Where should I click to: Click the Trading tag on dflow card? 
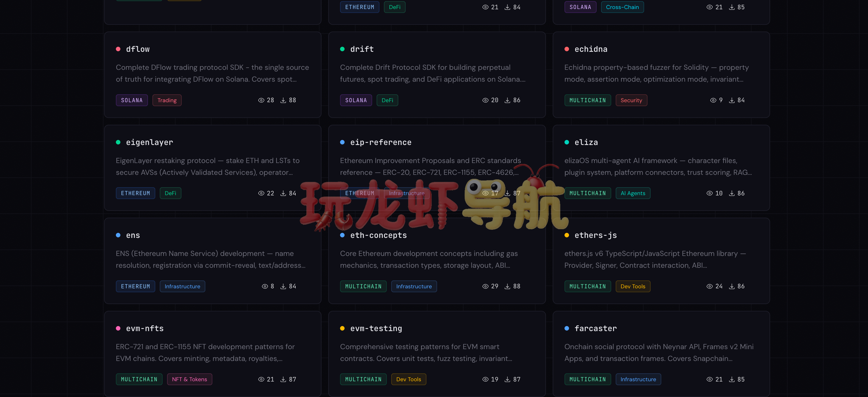click(167, 100)
